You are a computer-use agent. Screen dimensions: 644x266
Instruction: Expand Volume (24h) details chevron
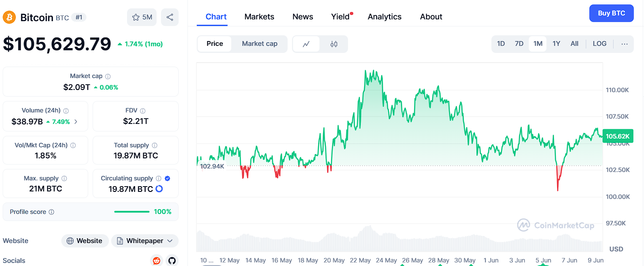tap(76, 122)
